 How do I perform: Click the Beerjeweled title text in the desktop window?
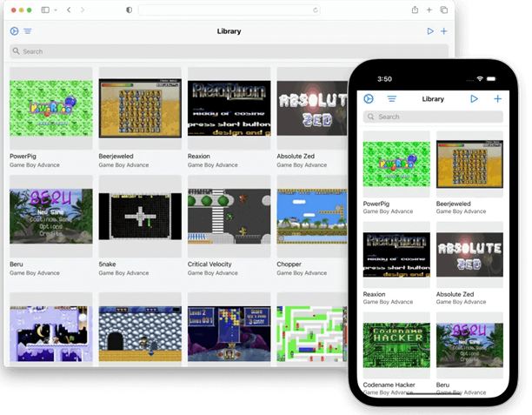[x=116, y=157]
